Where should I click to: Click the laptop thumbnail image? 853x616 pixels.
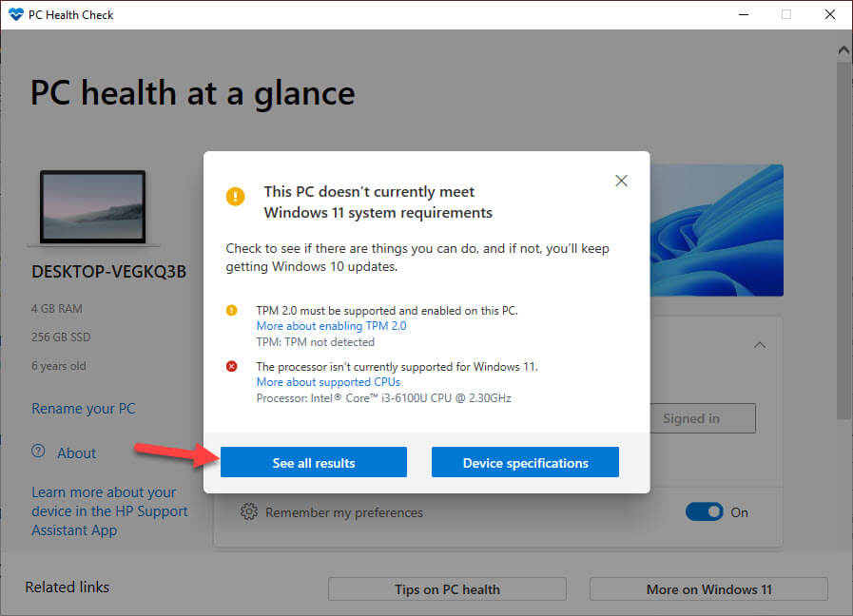click(92, 207)
